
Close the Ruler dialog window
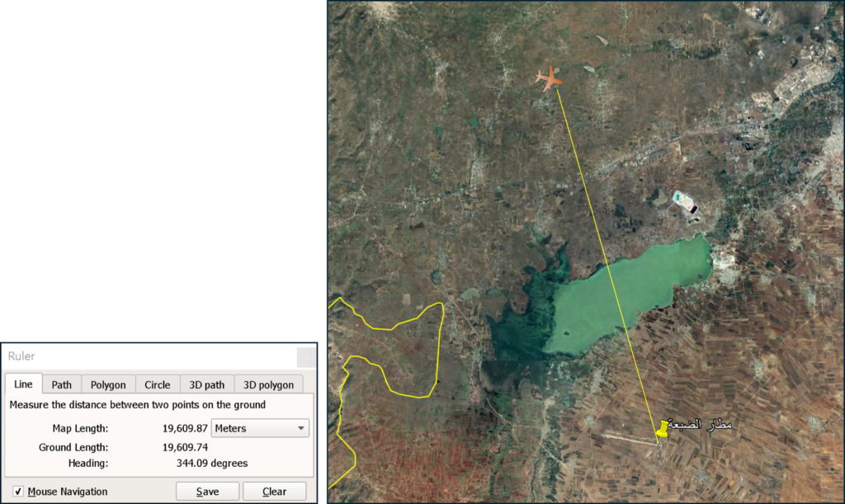305,356
